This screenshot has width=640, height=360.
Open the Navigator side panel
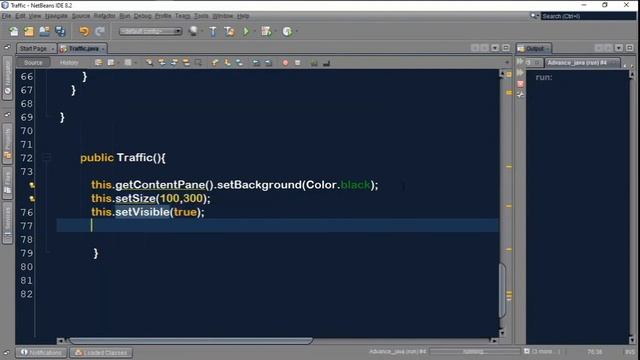(7, 78)
